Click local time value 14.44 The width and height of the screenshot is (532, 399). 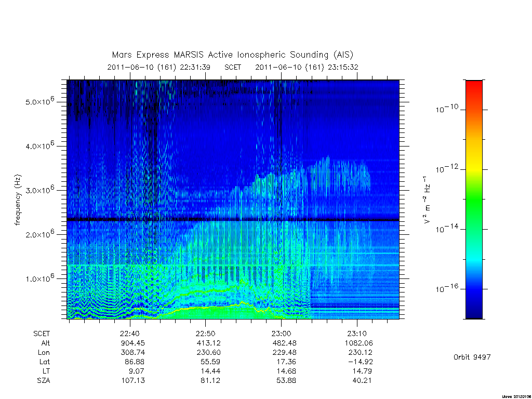[x=210, y=371]
